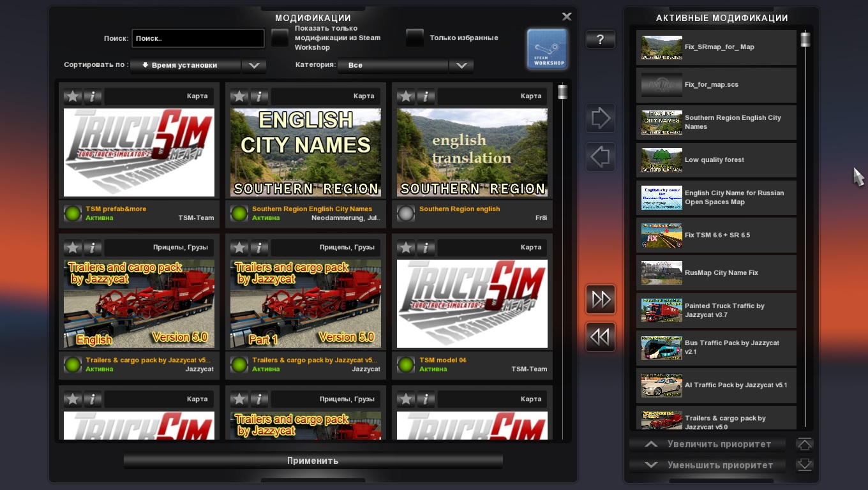Toggle TSM model 04 active status light
Image resolution: width=868 pixels, height=490 pixels.
coord(406,364)
